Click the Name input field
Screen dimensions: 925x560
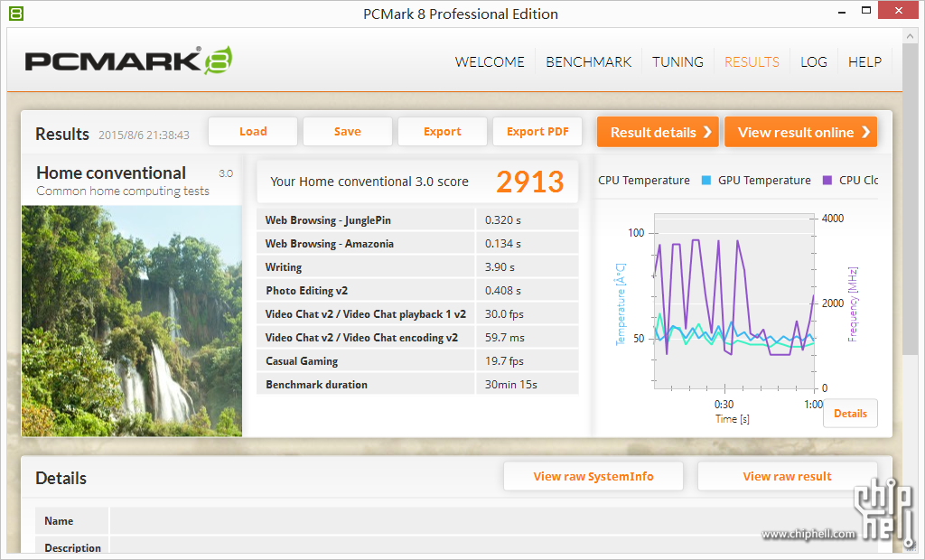tap(493, 521)
